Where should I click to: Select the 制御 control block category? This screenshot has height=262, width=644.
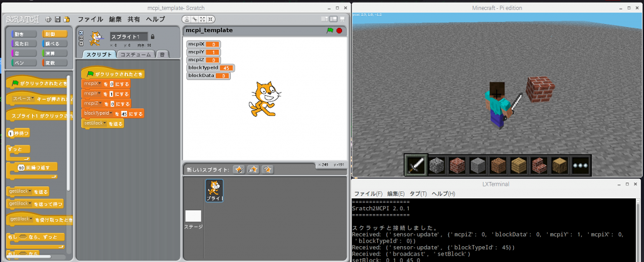pyautogui.click(x=55, y=34)
